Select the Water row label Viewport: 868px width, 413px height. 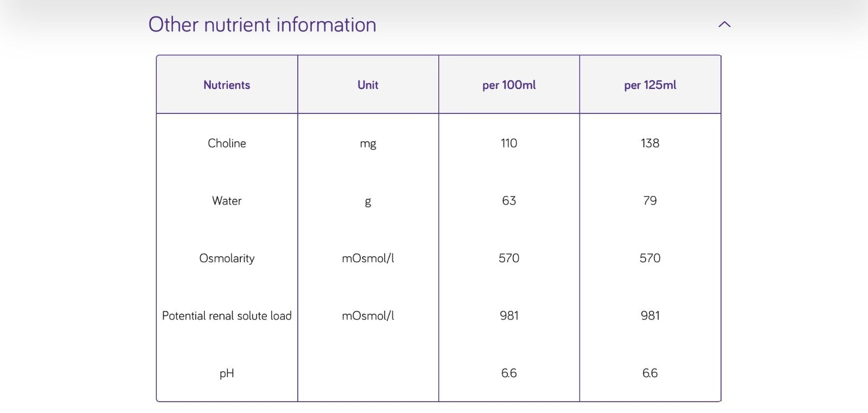227,201
